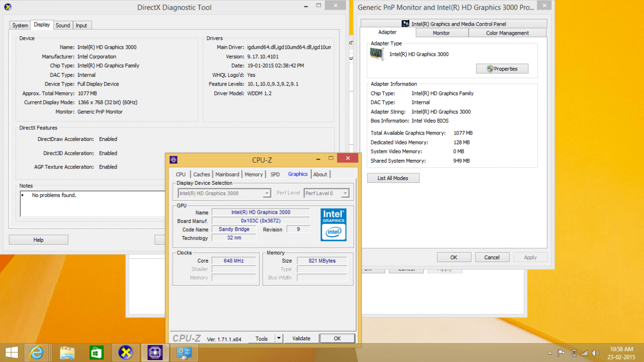This screenshot has height=362, width=644.
Task: Show hidden icons in the system tray
Action: [550, 353]
